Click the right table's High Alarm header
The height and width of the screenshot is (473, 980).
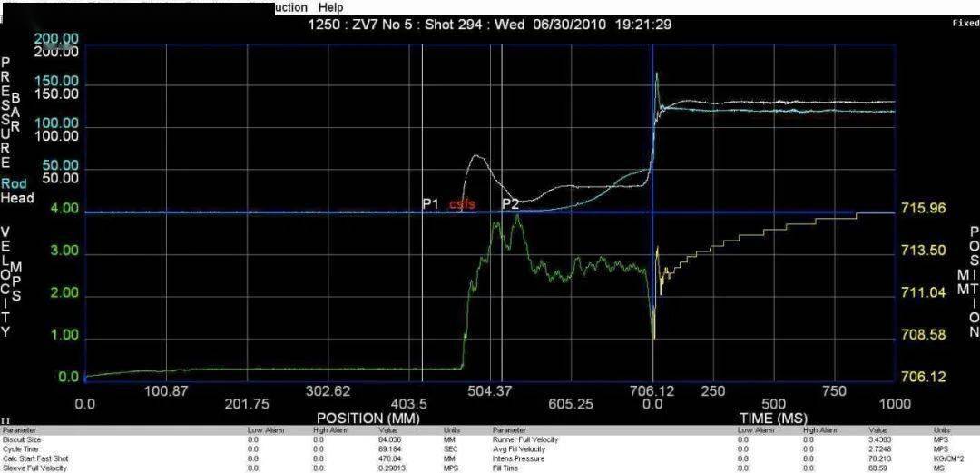(x=820, y=430)
